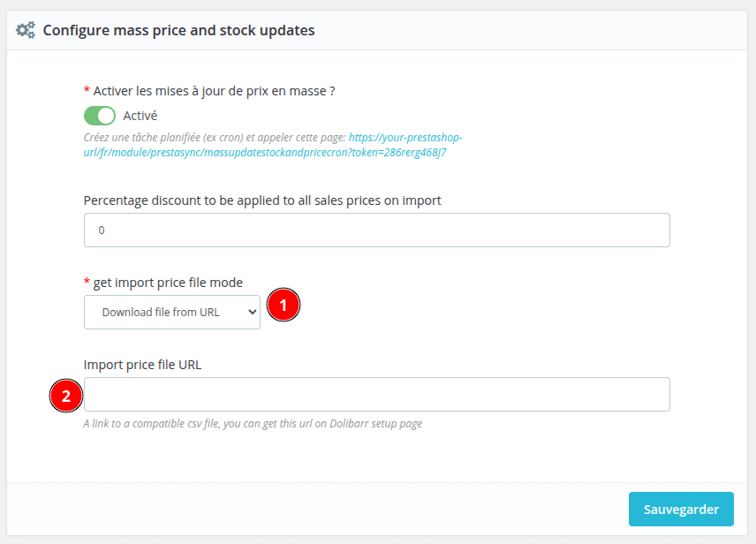Open the prestasync cron URL link
Viewport: 756px width, 544px height.
pyautogui.click(x=274, y=146)
